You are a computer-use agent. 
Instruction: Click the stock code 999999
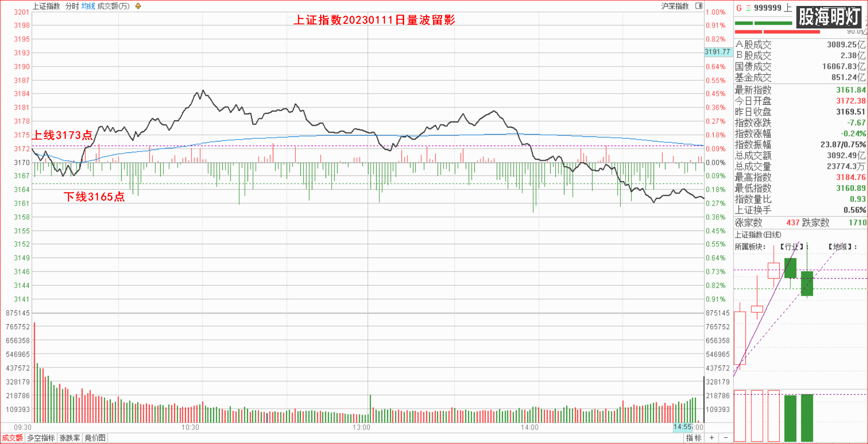click(x=767, y=8)
